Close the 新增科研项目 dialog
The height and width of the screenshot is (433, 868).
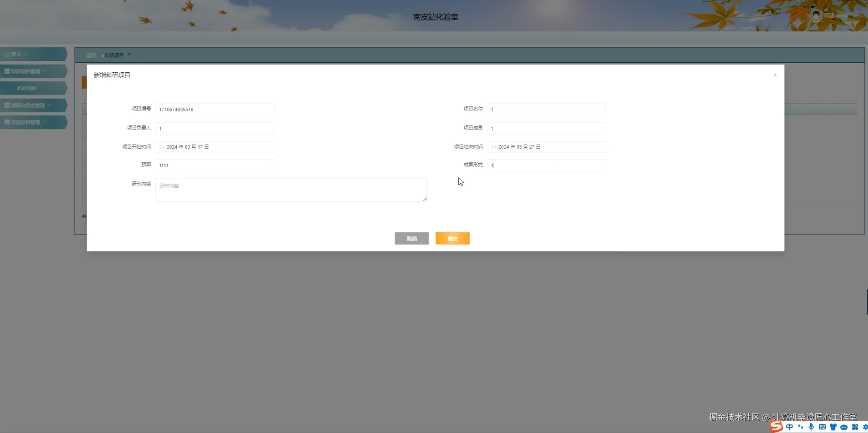tap(775, 75)
